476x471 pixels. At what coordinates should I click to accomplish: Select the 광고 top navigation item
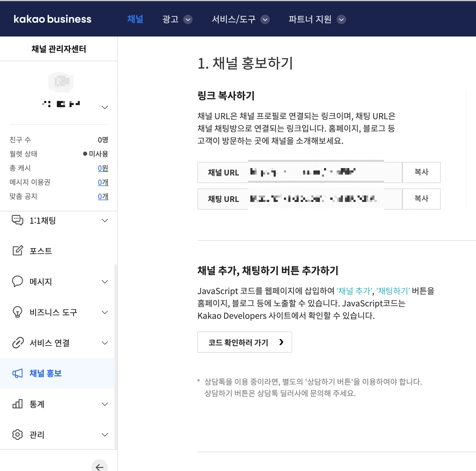tap(170, 19)
